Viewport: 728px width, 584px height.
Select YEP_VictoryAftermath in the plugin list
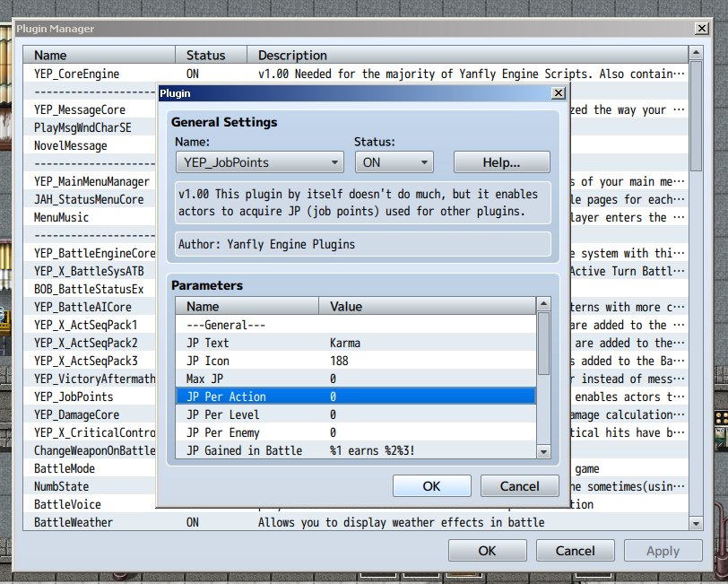click(x=95, y=379)
